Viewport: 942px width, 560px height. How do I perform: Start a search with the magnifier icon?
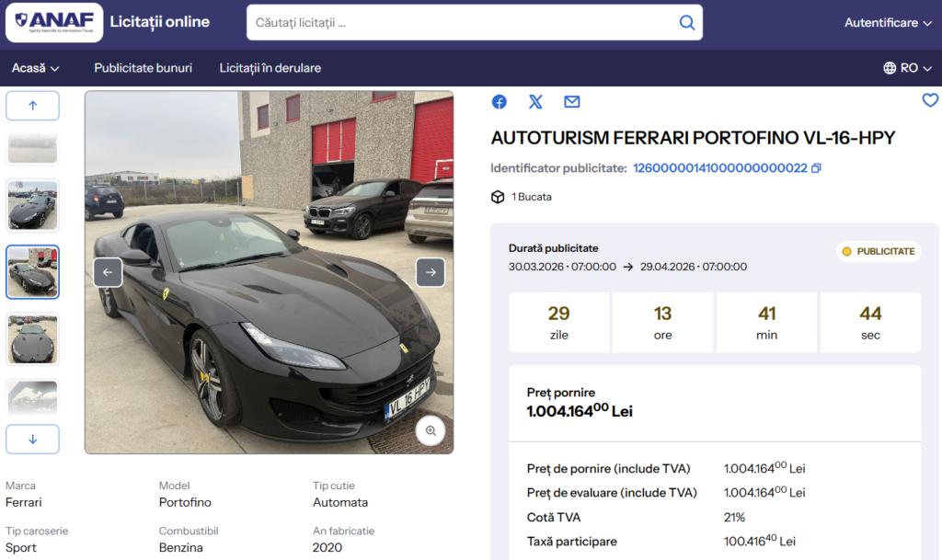click(x=686, y=22)
